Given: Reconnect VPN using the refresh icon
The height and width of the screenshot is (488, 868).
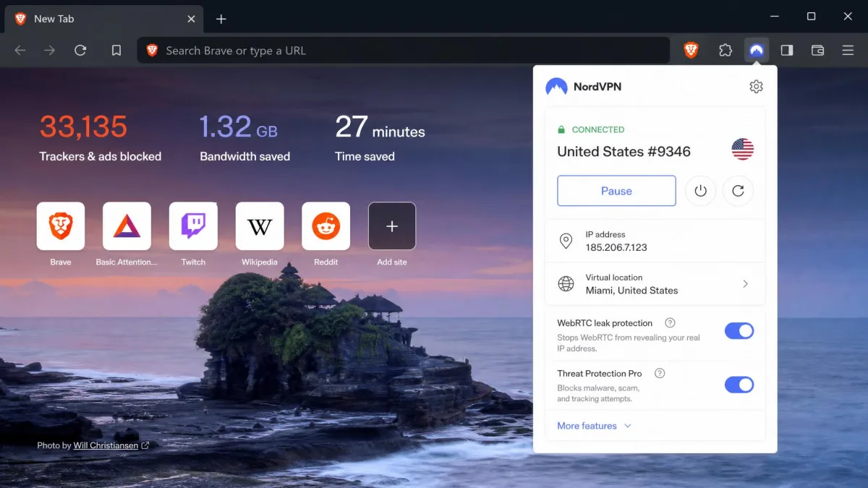Looking at the screenshot, I should pos(738,191).
